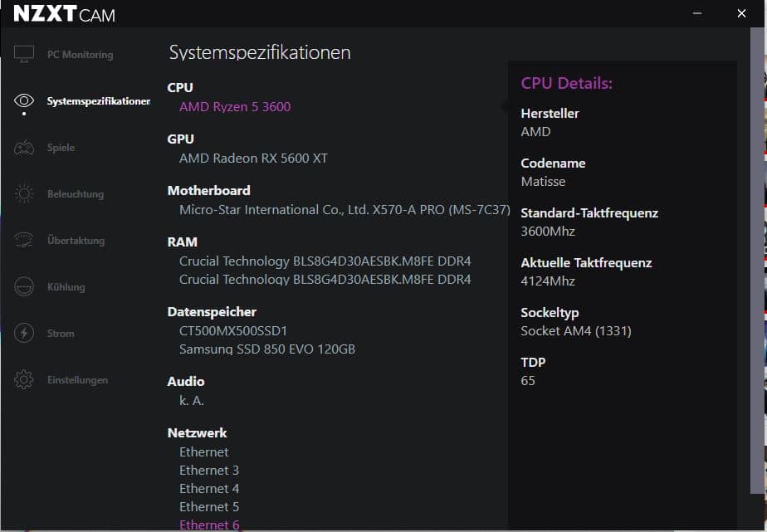
Task: Select AMD Ryzen 5 3600 CPU entry
Action: click(235, 107)
